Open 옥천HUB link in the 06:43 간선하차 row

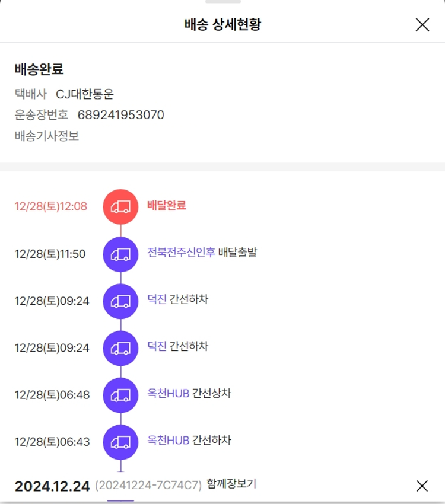169,441
